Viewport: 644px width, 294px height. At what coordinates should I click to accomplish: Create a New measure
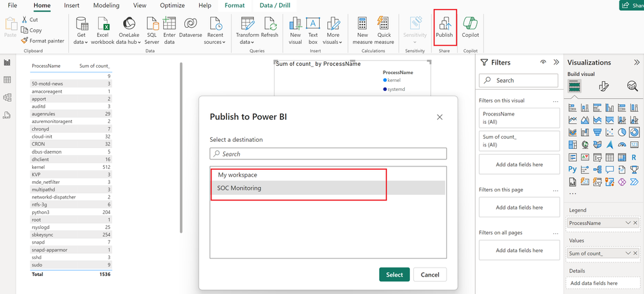(x=362, y=31)
